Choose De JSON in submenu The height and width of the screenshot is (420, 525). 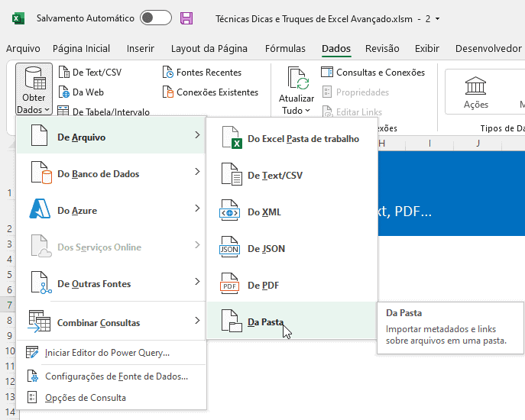292,249
